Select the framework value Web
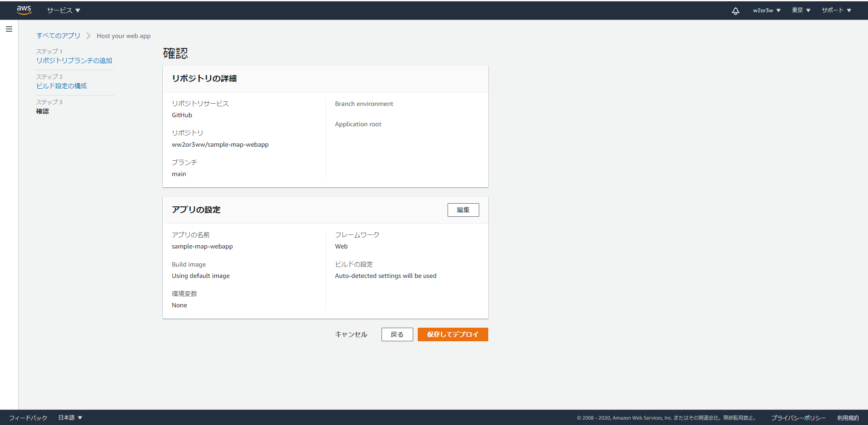This screenshot has height=425, width=868. pyautogui.click(x=341, y=247)
